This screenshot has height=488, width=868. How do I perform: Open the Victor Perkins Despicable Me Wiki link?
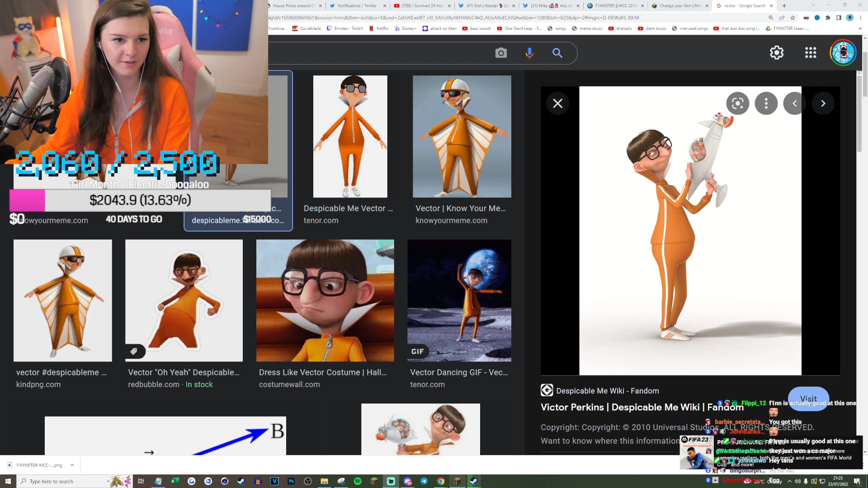point(642,407)
